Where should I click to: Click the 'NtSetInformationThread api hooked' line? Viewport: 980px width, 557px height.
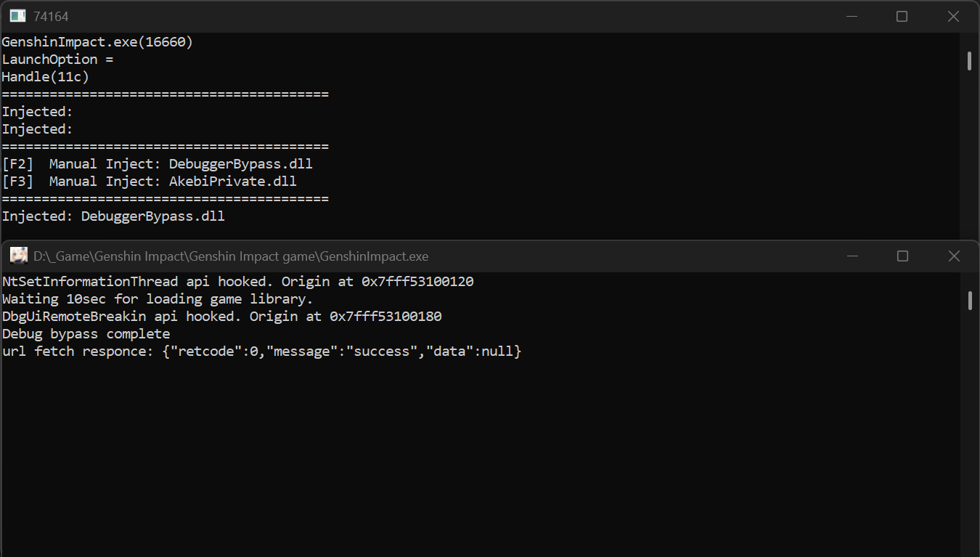pos(238,282)
